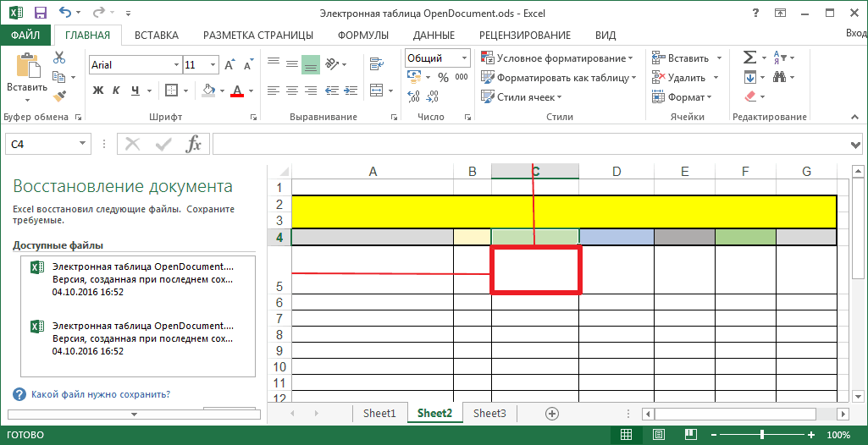Click the new sheet plus button
This screenshot has width=868, height=445.
(x=552, y=414)
